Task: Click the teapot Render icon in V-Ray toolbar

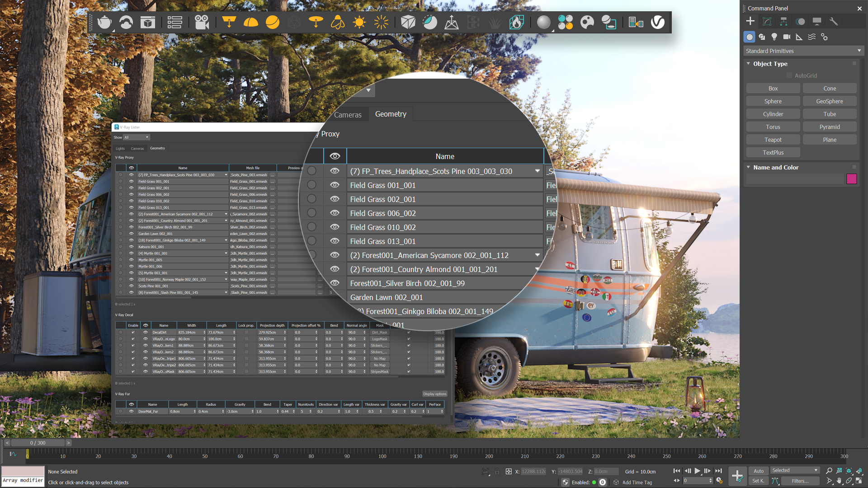Action: (x=104, y=22)
